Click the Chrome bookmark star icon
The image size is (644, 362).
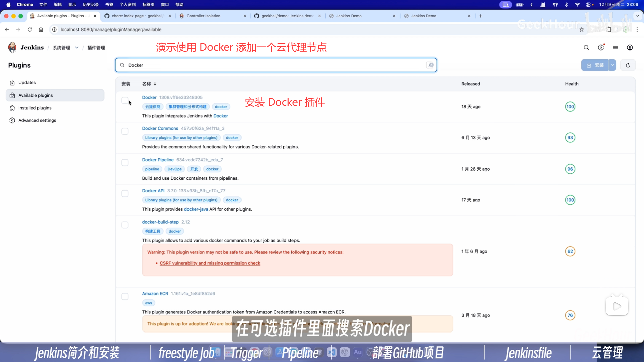tap(582, 29)
